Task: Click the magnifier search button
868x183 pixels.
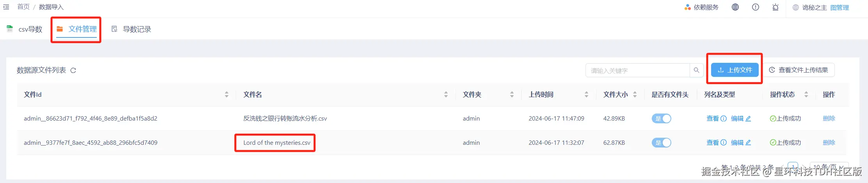Action: 696,70
